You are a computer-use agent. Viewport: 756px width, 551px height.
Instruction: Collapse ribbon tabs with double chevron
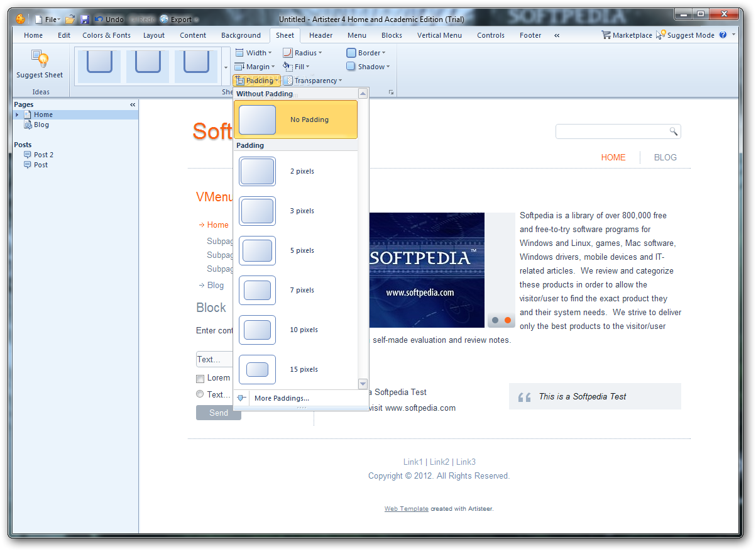pyautogui.click(x=557, y=35)
